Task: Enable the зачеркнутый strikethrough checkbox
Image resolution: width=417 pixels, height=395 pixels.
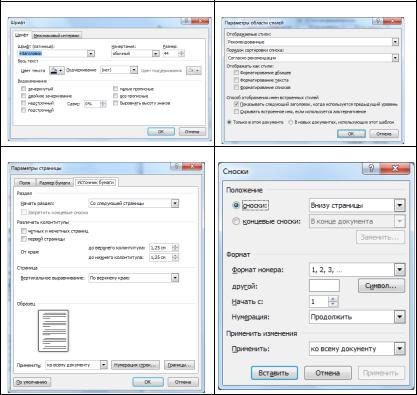Action: (x=23, y=89)
